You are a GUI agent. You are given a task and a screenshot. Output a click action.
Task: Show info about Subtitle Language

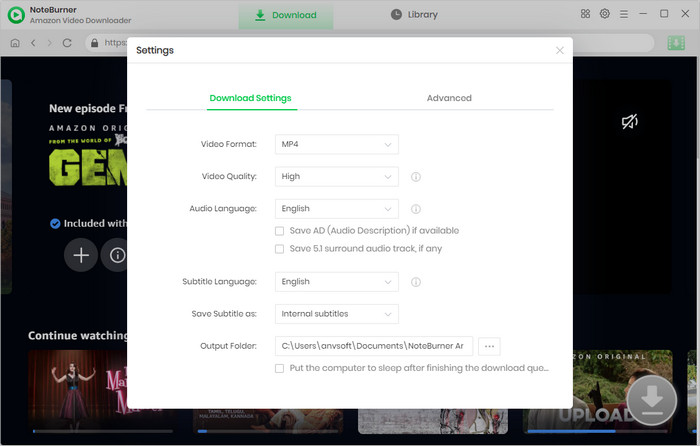pos(416,282)
